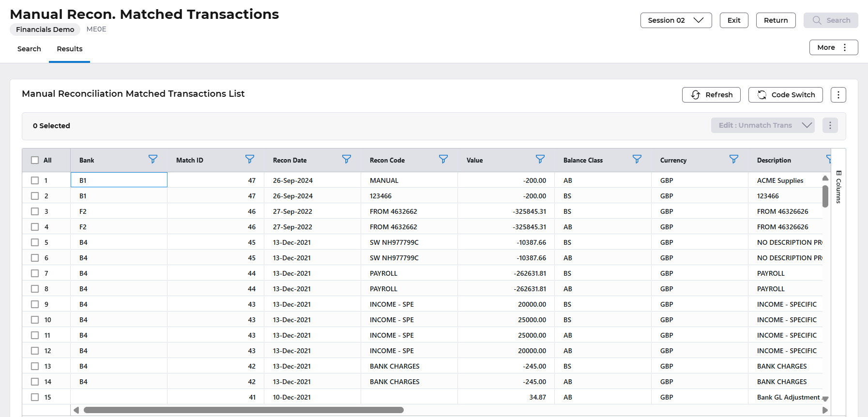Open the Recon Date filter icon
Image resolution: width=868 pixels, height=417 pixels.
346,159
